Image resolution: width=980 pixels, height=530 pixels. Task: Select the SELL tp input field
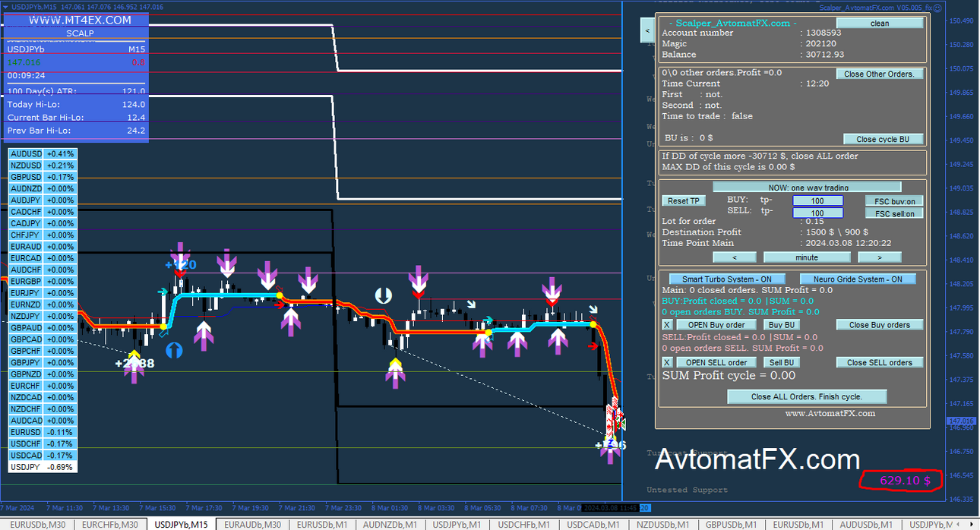[817, 213]
